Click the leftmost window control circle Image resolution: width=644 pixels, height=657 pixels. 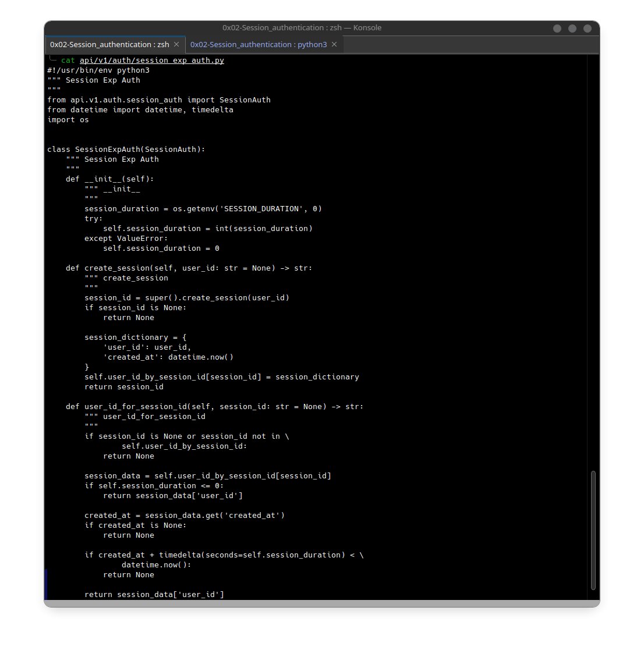557,28
